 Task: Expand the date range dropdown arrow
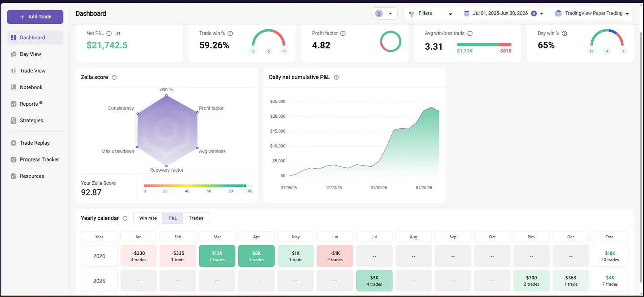(x=542, y=14)
